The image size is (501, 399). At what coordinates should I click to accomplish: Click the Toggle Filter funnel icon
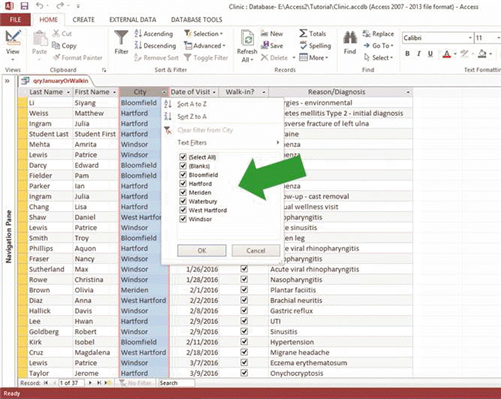pyautogui.click(x=188, y=58)
